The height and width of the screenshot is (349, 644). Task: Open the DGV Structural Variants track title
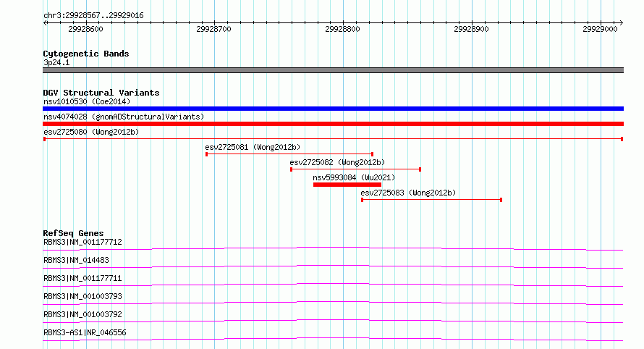[x=101, y=93]
